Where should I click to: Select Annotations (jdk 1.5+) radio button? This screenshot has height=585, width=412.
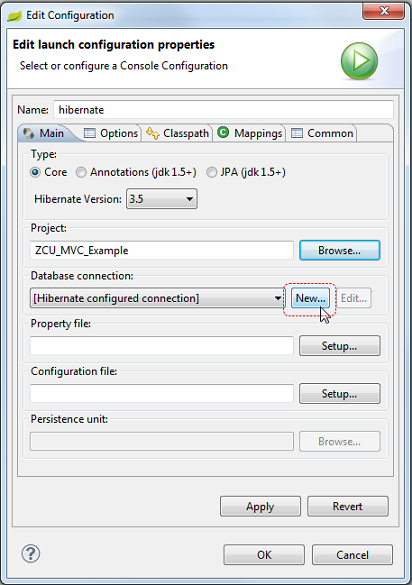(x=81, y=172)
